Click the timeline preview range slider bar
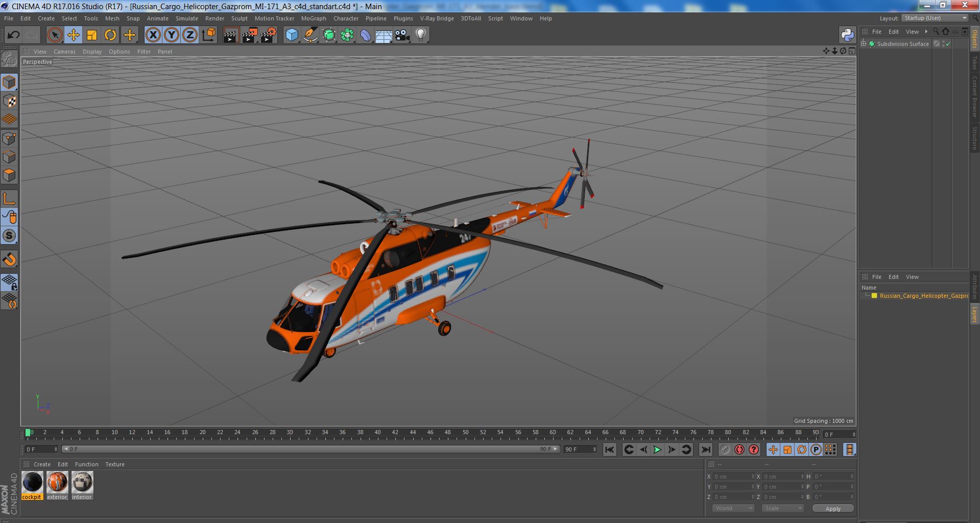Screen dimensions: 980x523 tap(310, 449)
